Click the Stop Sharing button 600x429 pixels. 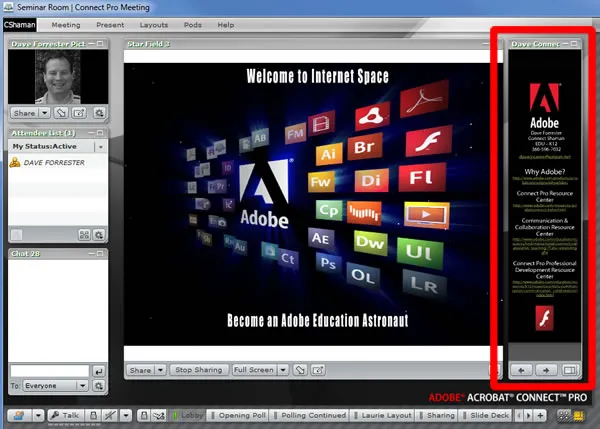pyautogui.click(x=199, y=370)
